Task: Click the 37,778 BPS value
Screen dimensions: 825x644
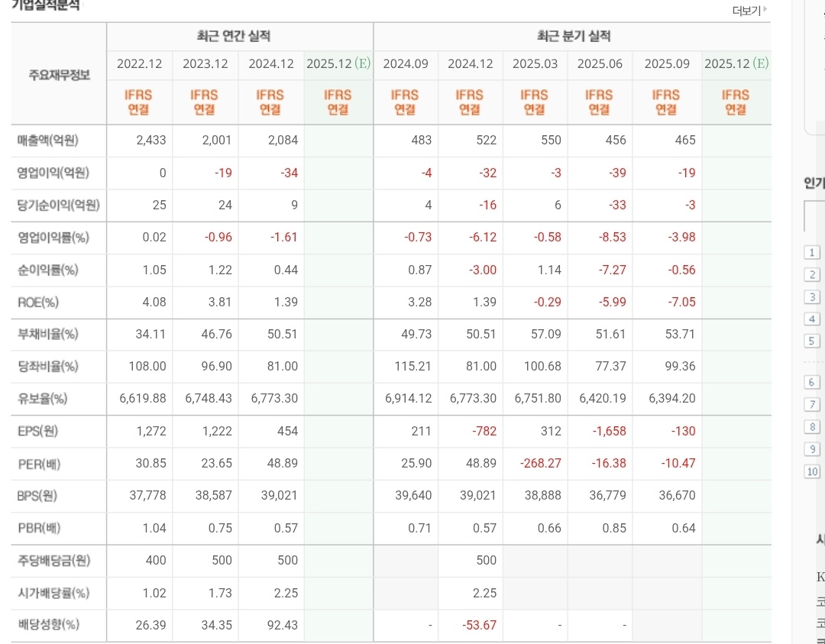Action: pos(148,495)
